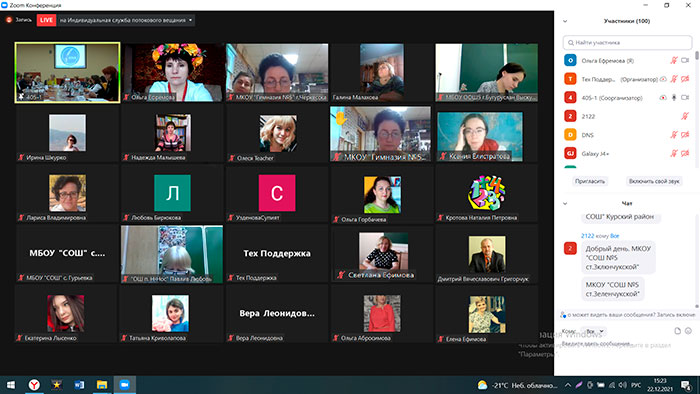This screenshot has width=700, height=394.
Task: Open the emoji picker in chat
Action: (688, 331)
